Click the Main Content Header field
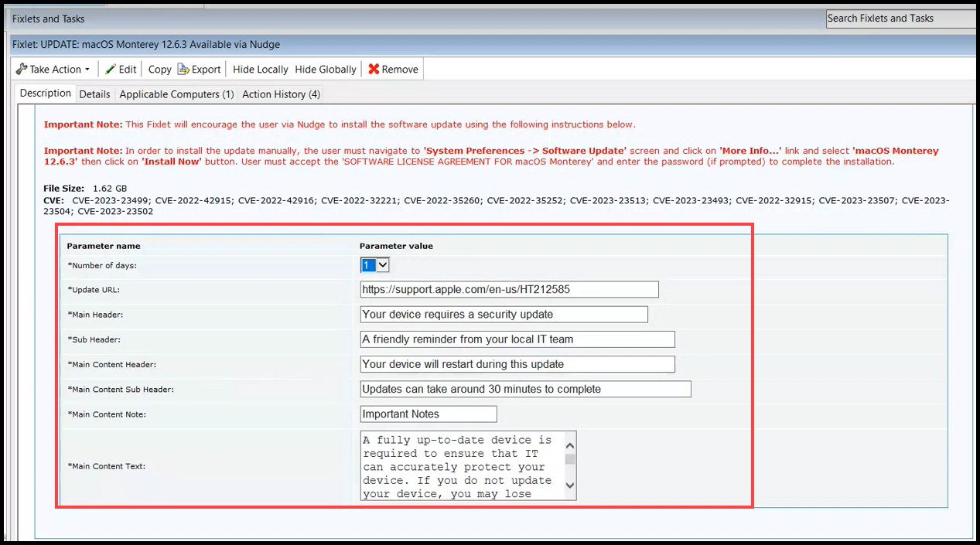Viewport: 980px width, 545px height. pyautogui.click(x=517, y=364)
